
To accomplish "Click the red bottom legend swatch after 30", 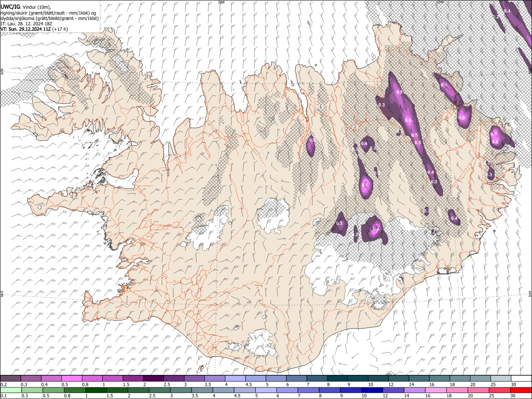I will (520, 390).
